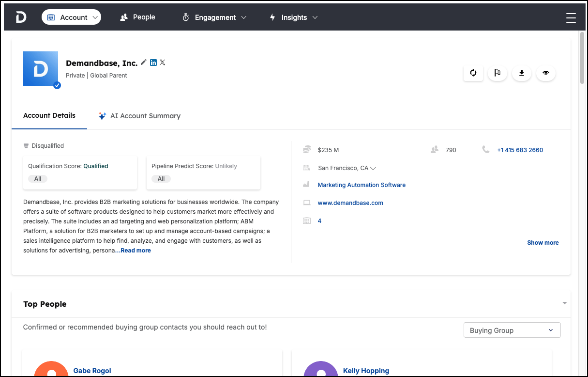This screenshot has height=377, width=588.
Task: Click the Private | Global Parent text
Action: click(96, 76)
